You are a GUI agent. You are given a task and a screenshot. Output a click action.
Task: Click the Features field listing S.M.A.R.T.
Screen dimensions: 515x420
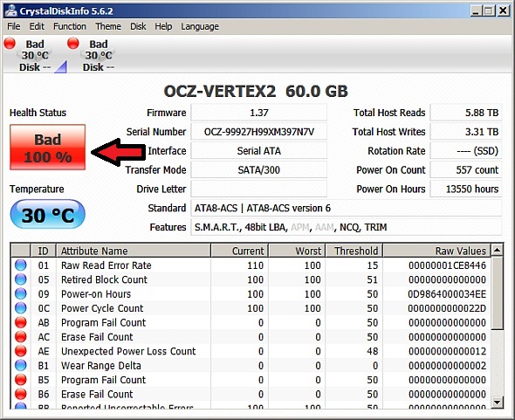(347, 227)
